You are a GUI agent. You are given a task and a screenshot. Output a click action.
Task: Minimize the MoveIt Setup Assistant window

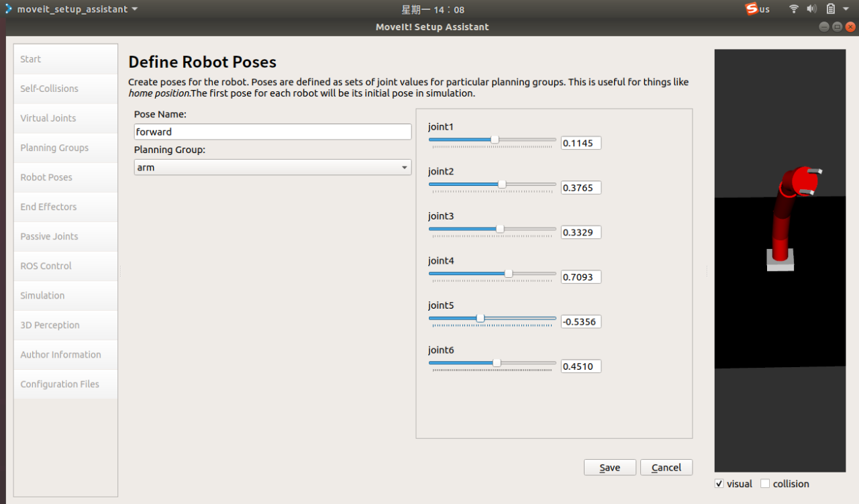pos(825,27)
